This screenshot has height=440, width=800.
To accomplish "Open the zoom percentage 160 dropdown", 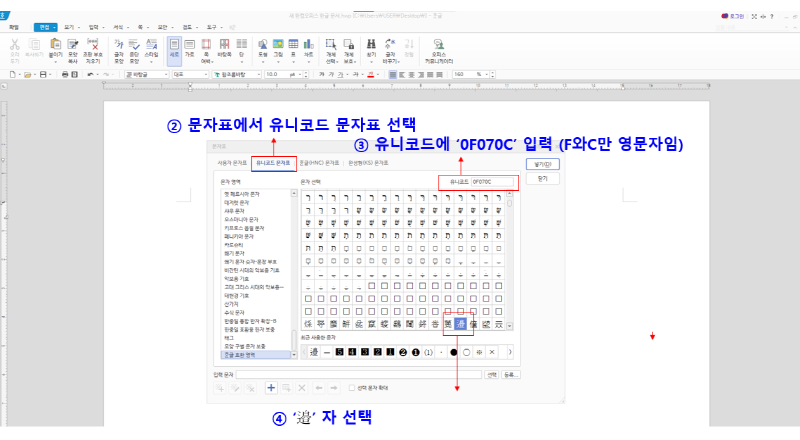I will point(487,75).
